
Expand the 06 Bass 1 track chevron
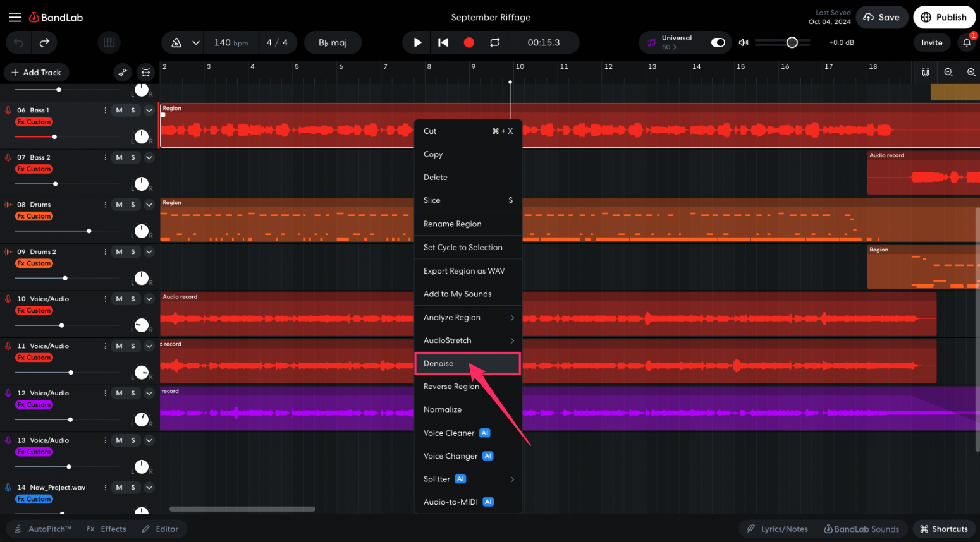(x=149, y=111)
